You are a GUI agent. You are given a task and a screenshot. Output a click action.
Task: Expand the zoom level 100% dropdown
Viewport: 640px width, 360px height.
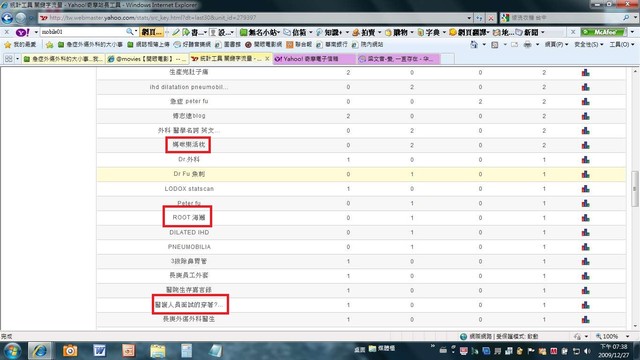tap(628, 336)
